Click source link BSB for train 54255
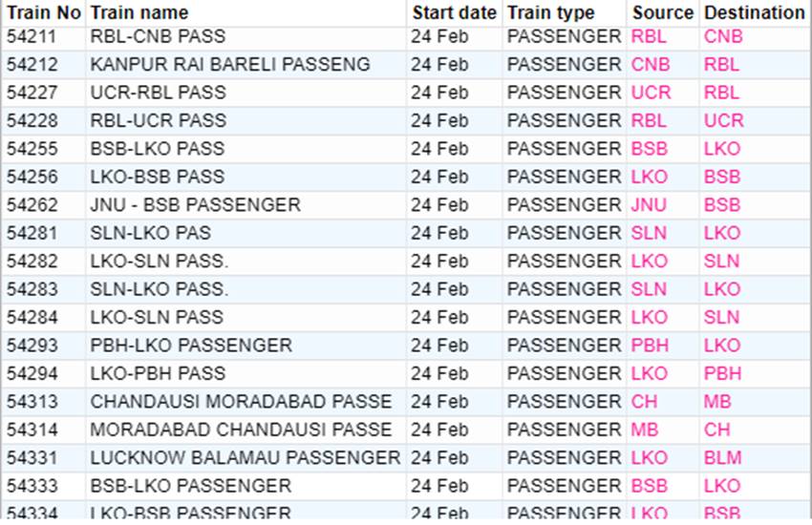The width and height of the screenshot is (812, 525). tap(649, 149)
